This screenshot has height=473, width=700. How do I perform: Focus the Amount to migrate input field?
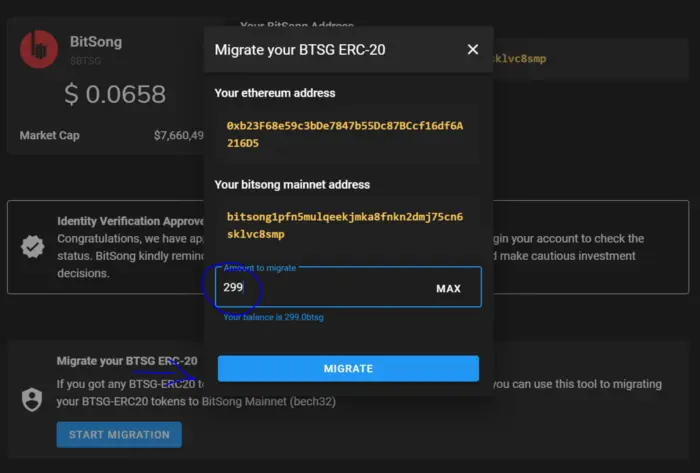pos(348,287)
